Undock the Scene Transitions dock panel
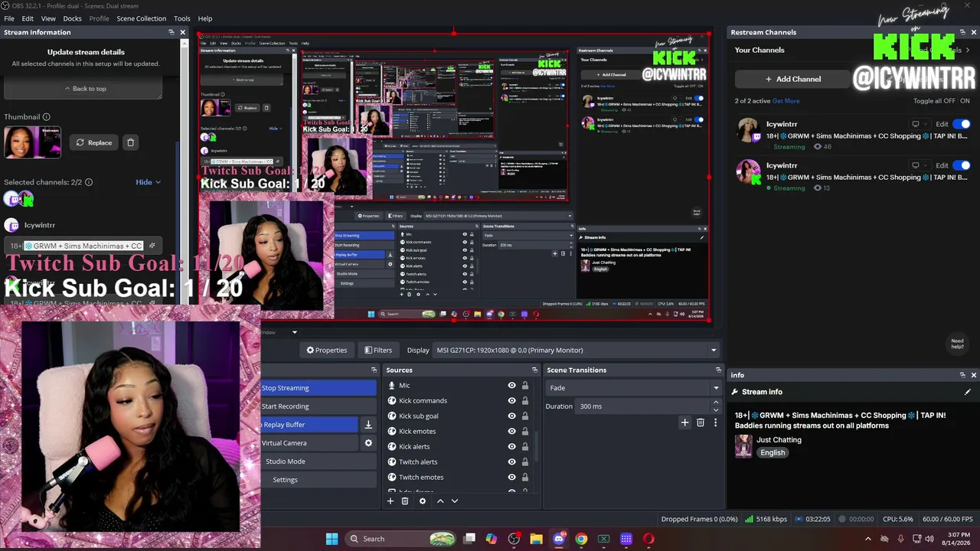The height and width of the screenshot is (551, 980). [718, 370]
